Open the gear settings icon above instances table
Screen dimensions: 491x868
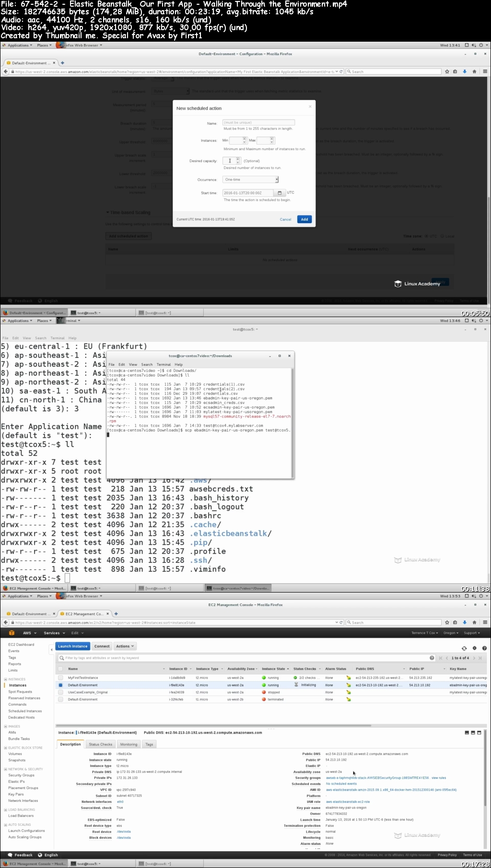474,648
